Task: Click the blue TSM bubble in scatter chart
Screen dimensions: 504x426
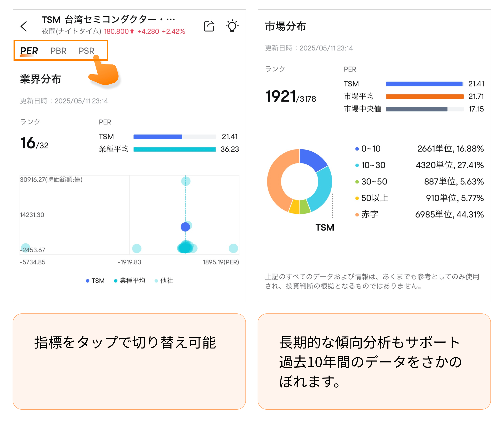Action: [185, 227]
